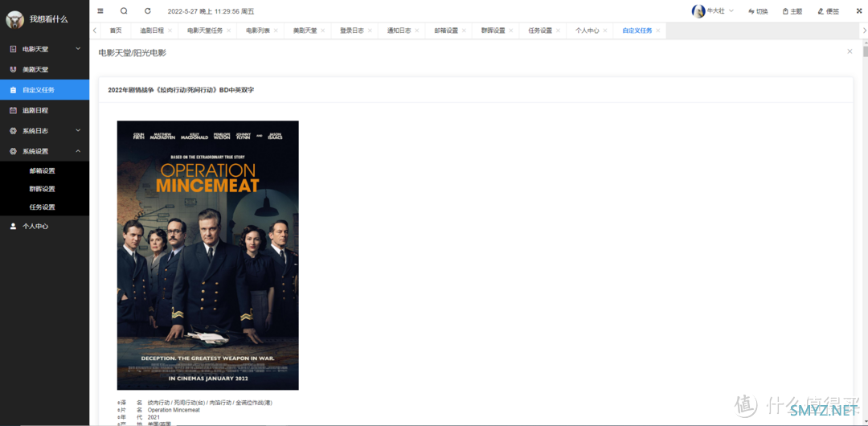Click the Operation Mincemeat poster
Screen dimensions: 868x426
click(x=207, y=256)
